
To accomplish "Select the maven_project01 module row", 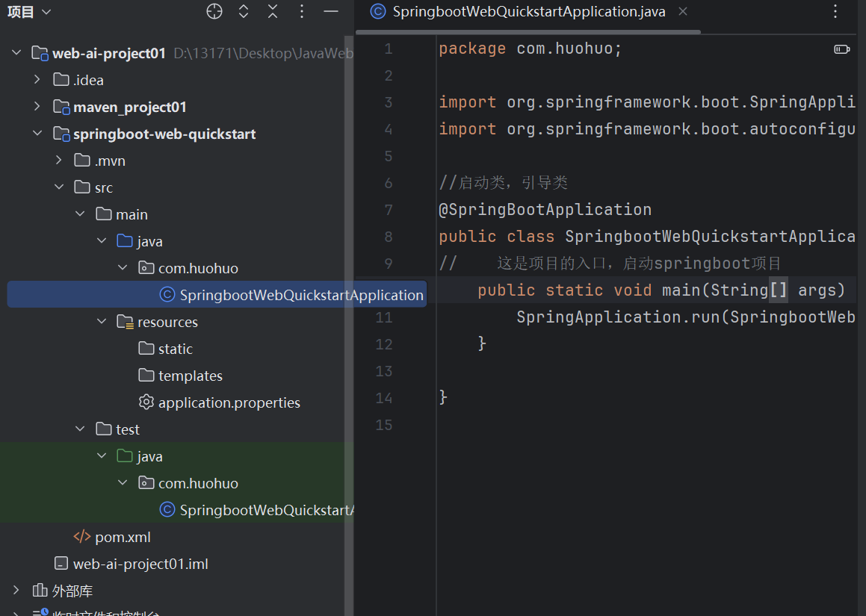I will pyautogui.click(x=177, y=107).
